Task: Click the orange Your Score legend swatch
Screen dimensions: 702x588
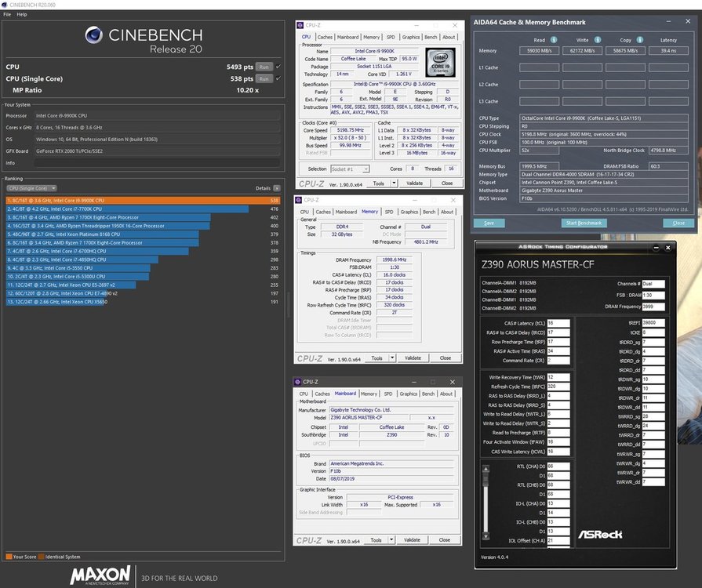Action: [9, 557]
